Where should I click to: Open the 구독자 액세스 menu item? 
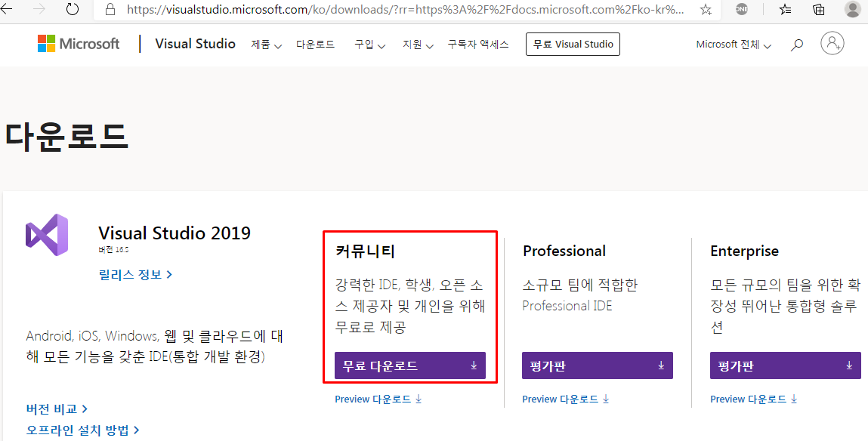(478, 45)
